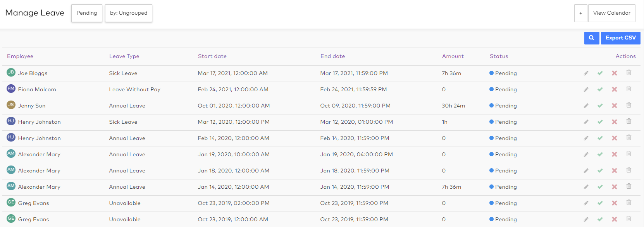This screenshot has height=227, width=644.
Task: Sort by the Start date column header
Action: coord(212,56)
